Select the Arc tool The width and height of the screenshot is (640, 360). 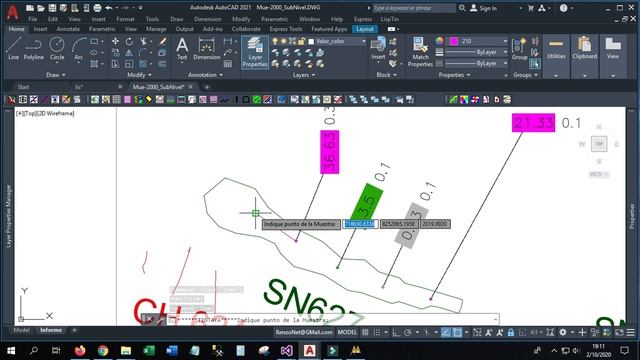(79, 49)
